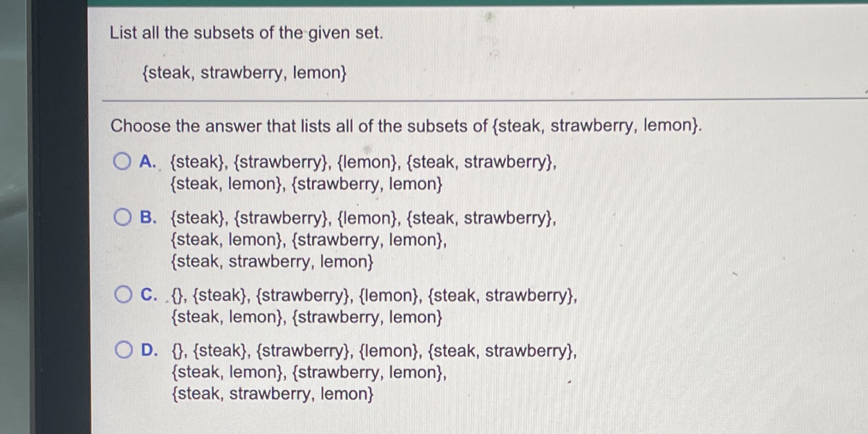The width and height of the screenshot is (868, 434).
Task: Click the 'Choose the answer' instruction line
Action: point(406,126)
